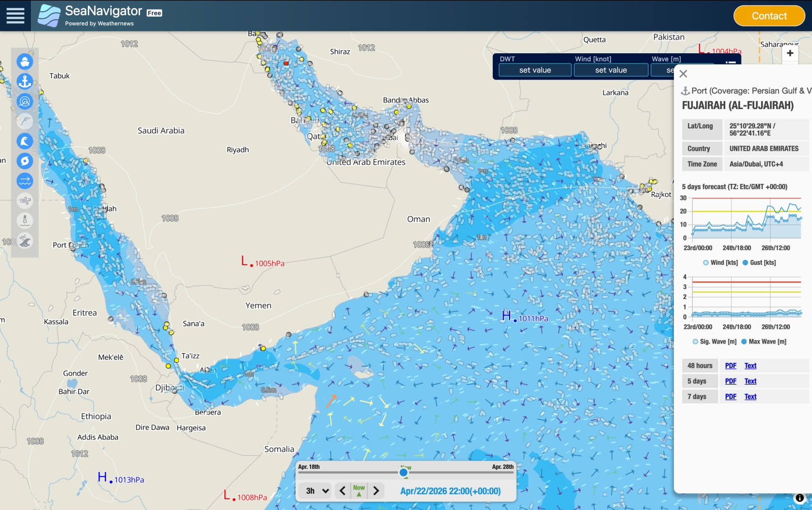This screenshot has width=812, height=510.
Task: Open the 3h time interval dropdown
Action: tap(317, 491)
